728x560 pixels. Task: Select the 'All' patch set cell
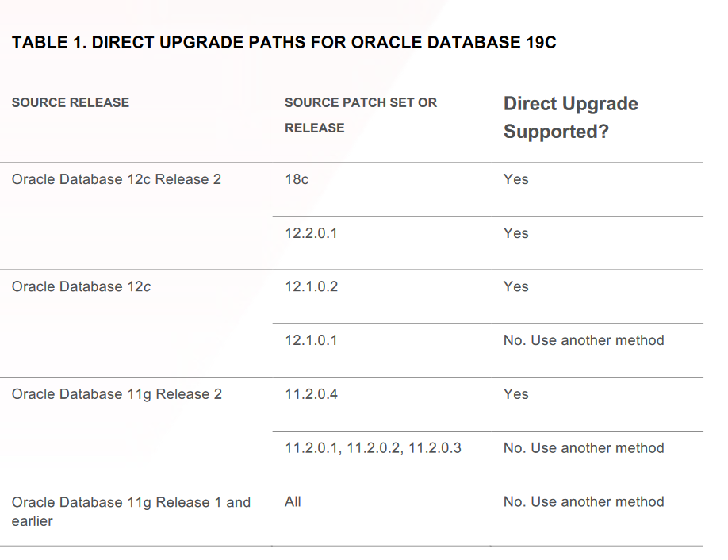point(293,502)
